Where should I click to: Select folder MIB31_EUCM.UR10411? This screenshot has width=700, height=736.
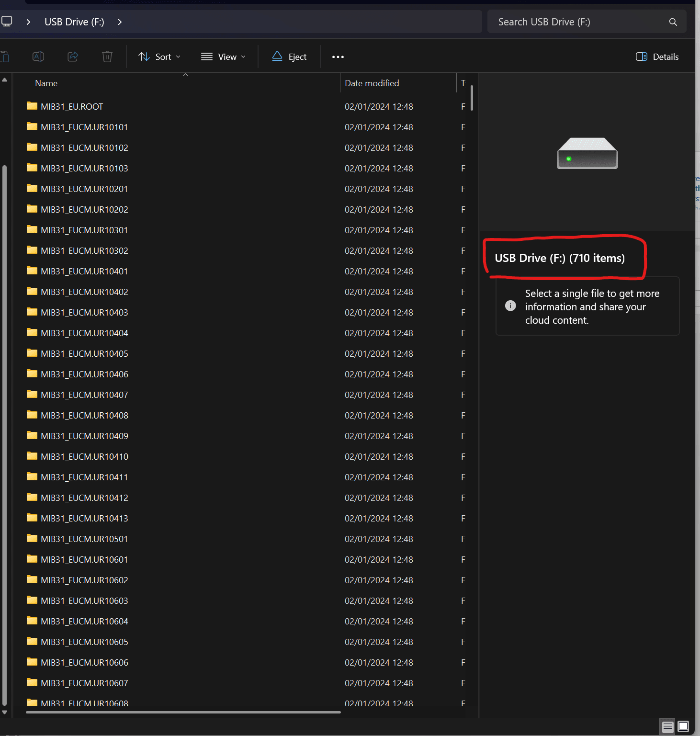(x=84, y=477)
